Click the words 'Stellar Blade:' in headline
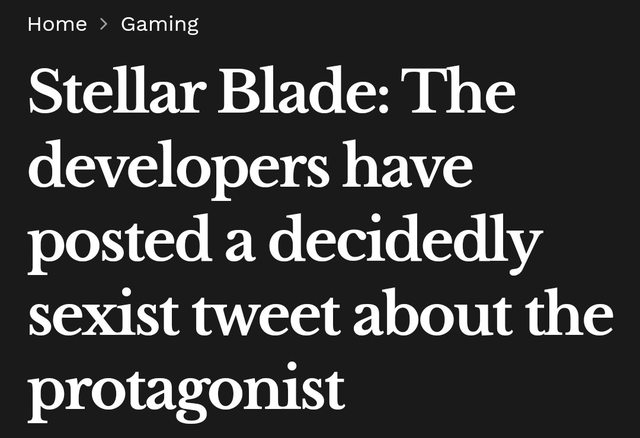Viewport: 640px width, 438px height. 209,90
